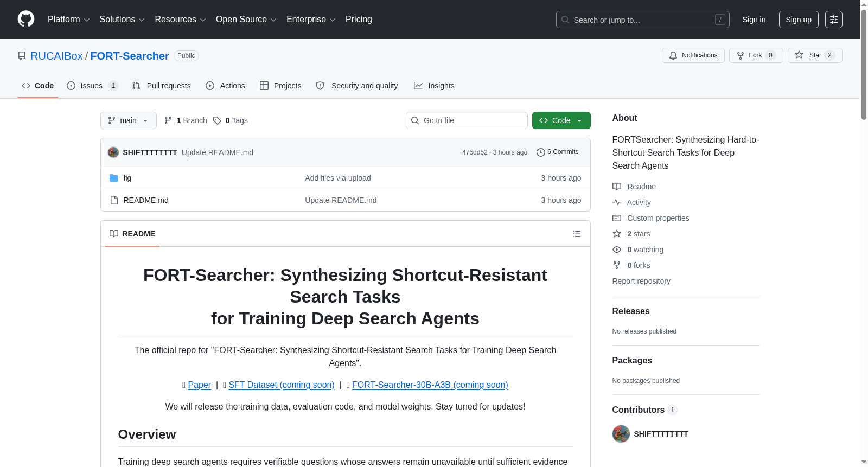Open the Contributors section link
Viewport: 868px width, 467px height.
(x=645, y=410)
